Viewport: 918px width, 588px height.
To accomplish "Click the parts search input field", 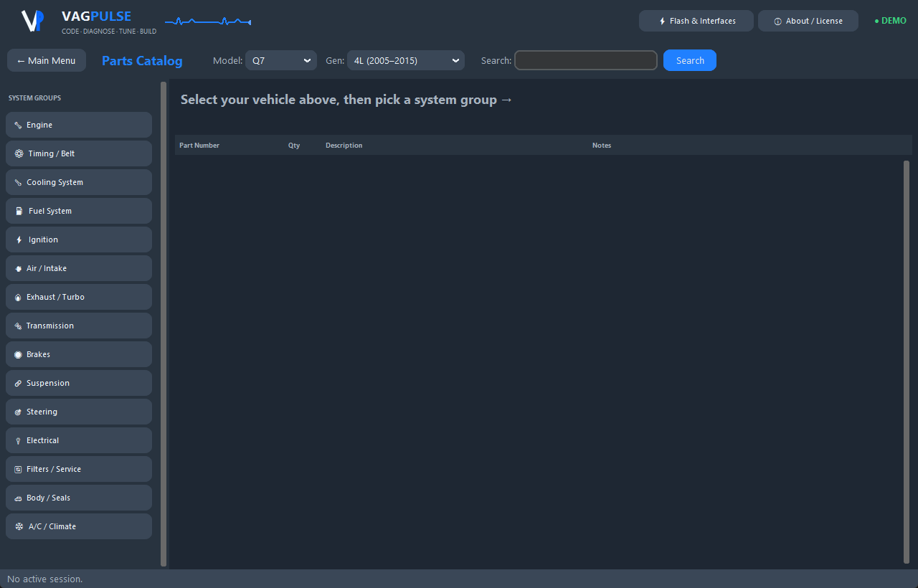I will [x=586, y=60].
